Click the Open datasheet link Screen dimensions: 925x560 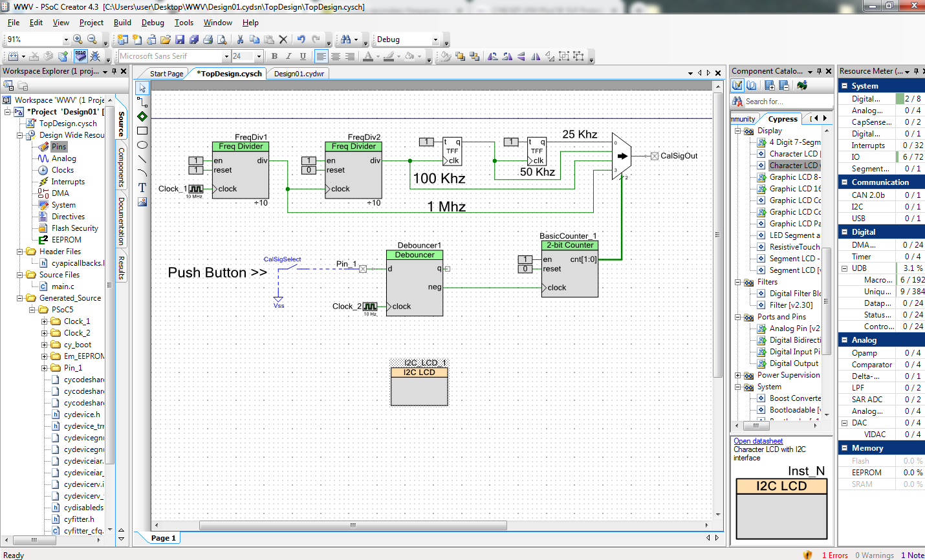758,441
